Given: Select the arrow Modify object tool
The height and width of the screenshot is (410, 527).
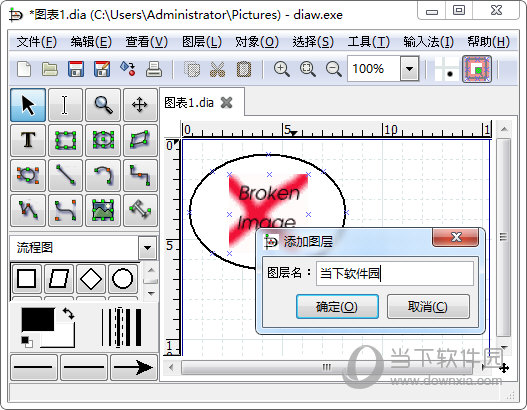Looking at the screenshot, I should 28,105.
